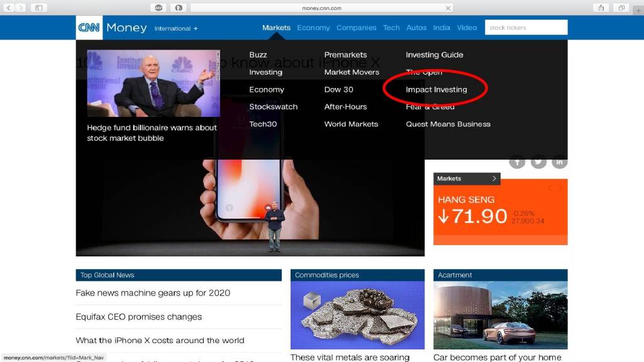Go to next market ticker arrow
644x362 pixels.
pyautogui.click(x=560, y=188)
